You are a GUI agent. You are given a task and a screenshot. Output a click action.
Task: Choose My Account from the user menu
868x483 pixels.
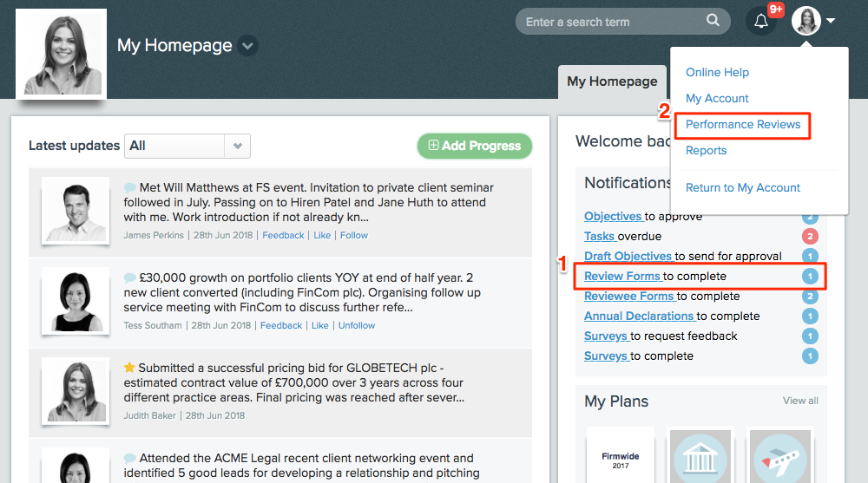(x=717, y=99)
